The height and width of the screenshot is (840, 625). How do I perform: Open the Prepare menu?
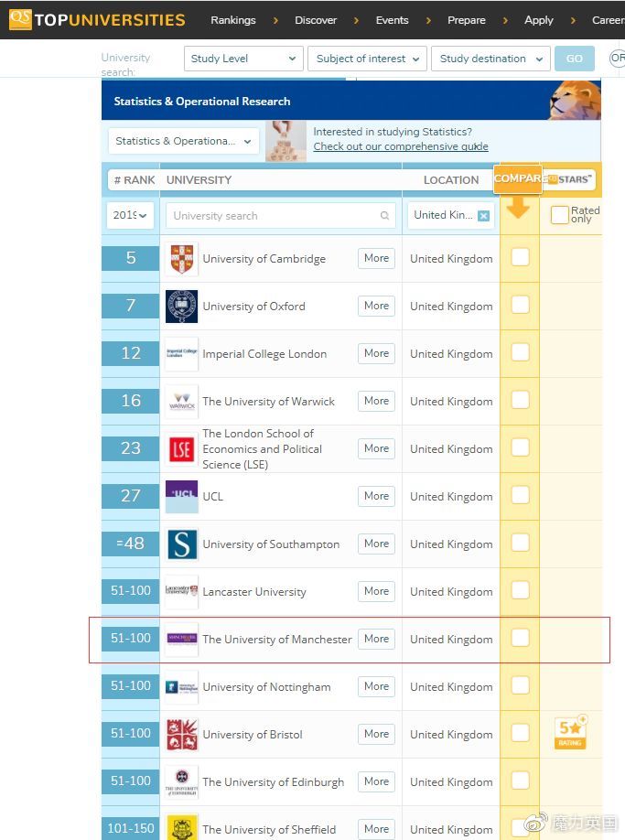point(467,20)
